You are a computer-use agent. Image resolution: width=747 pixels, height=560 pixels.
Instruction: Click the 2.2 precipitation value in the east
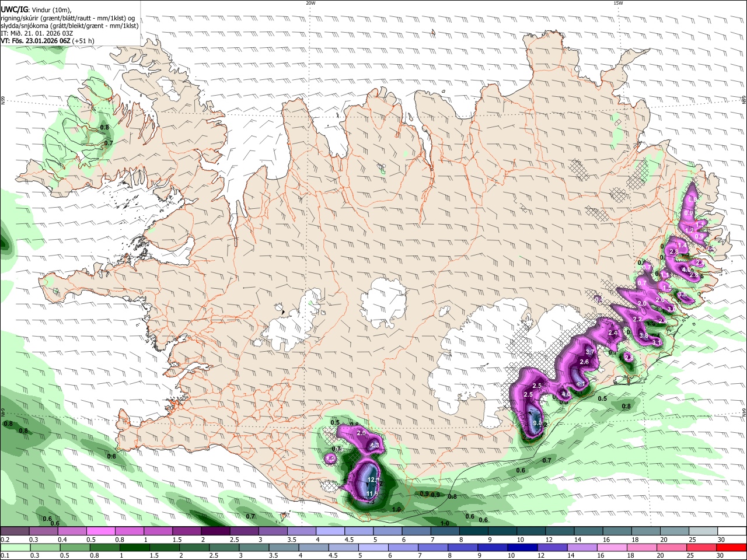637,319
